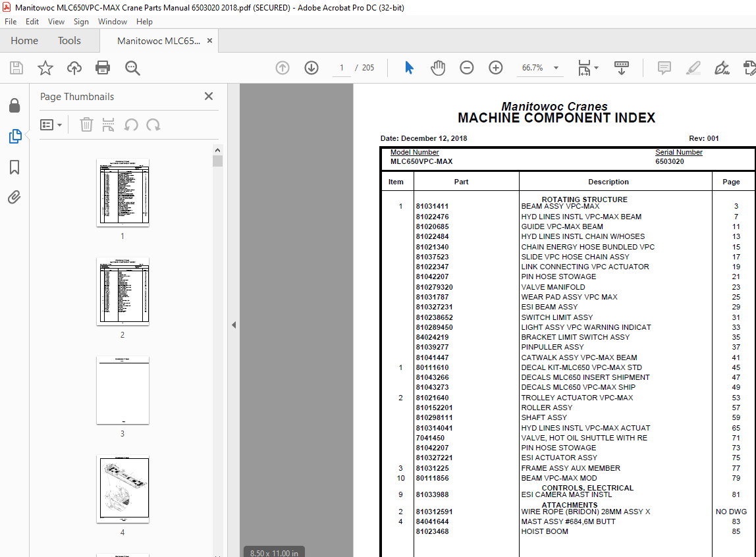
Task: Open the Bookmarks panel icon
Action: pyautogui.click(x=14, y=167)
